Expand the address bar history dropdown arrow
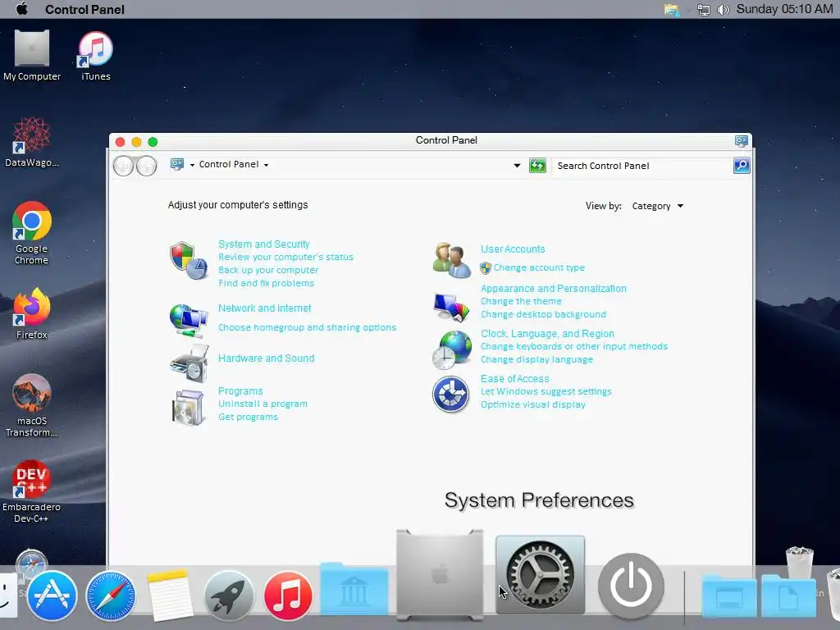This screenshot has height=630, width=840. tap(517, 166)
